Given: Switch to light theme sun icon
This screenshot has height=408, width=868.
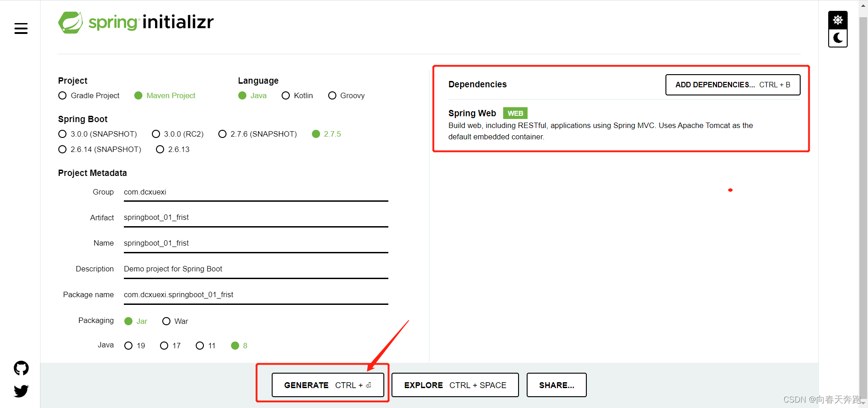Looking at the screenshot, I should [x=838, y=20].
